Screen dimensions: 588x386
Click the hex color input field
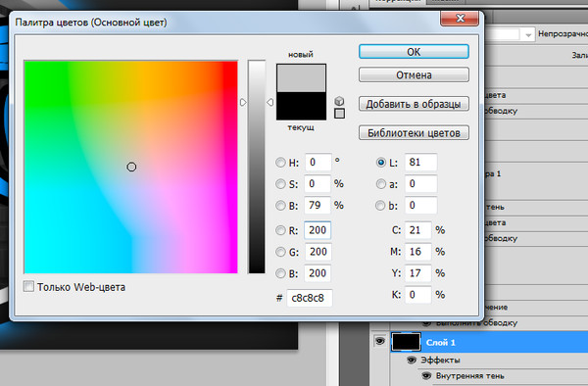tap(310, 298)
